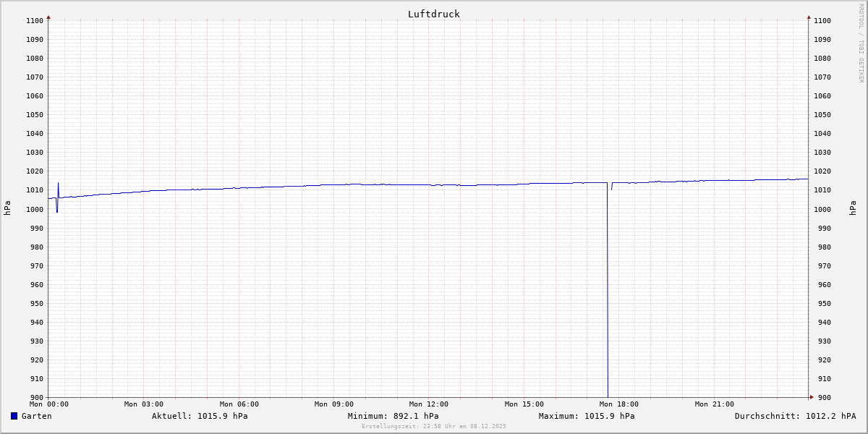Click the Mon 21:00 time axis label
Image resolution: width=868 pixels, height=434 pixels.
(x=714, y=404)
